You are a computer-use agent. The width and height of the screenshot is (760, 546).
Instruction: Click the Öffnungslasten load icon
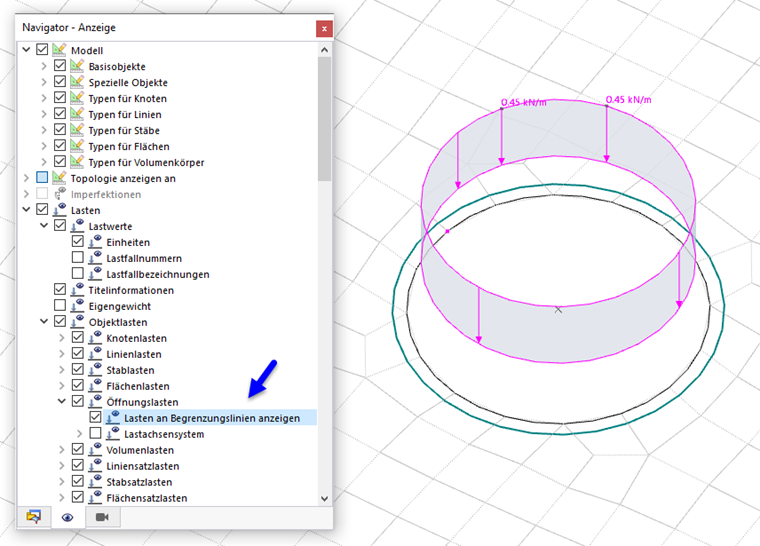95,402
